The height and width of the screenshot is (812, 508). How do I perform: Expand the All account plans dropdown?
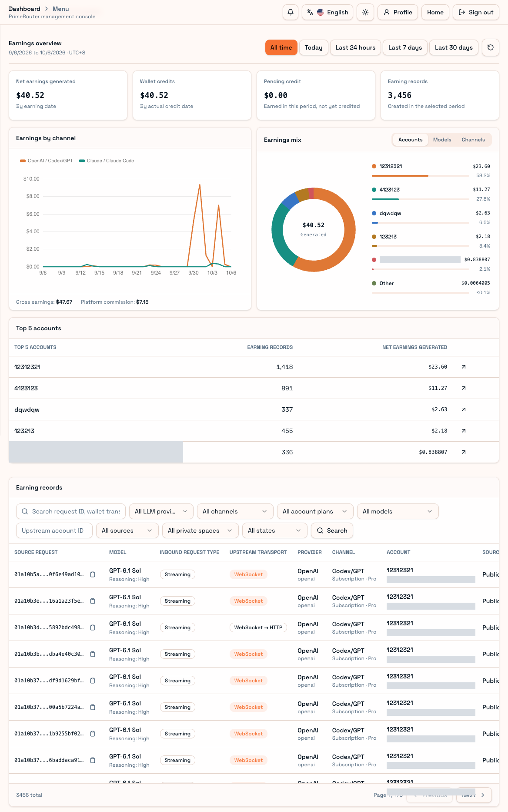pyautogui.click(x=315, y=511)
